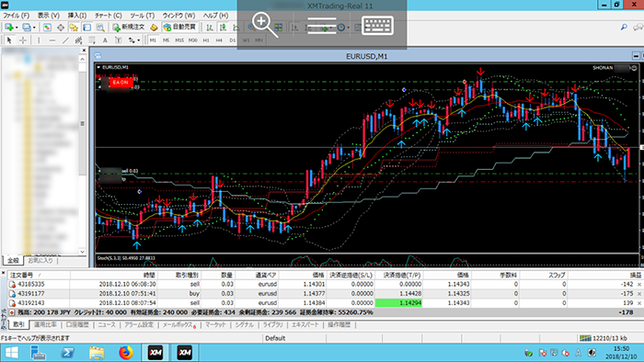Switch to the 口座履歴 tab
The height and width of the screenshot is (362, 644).
[77, 324]
